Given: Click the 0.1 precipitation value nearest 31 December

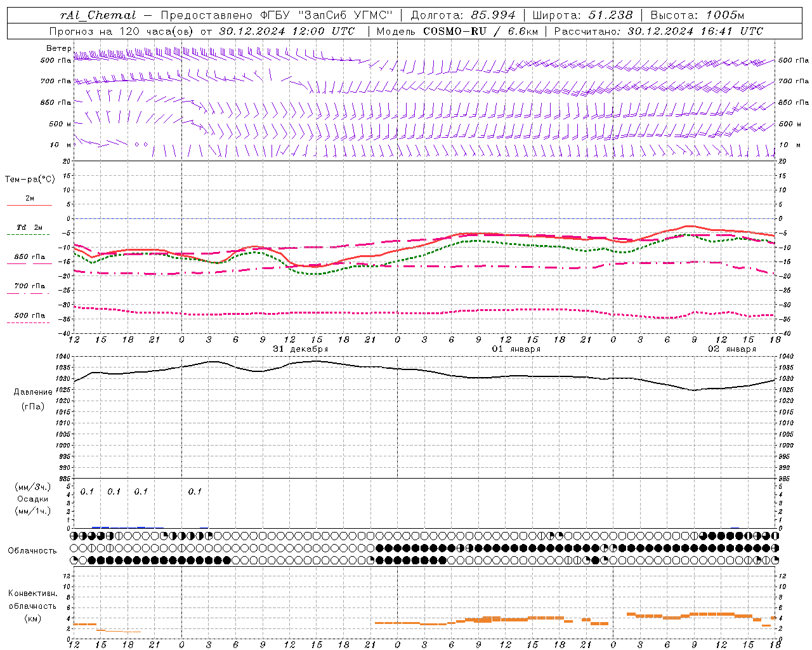Looking at the screenshot, I should point(195,491).
